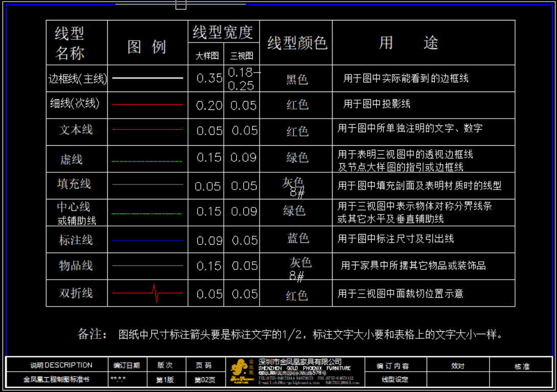Select the 线型颜色 column header
The height and width of the screenshot is (392, 557).
click(x=296, y=43)
